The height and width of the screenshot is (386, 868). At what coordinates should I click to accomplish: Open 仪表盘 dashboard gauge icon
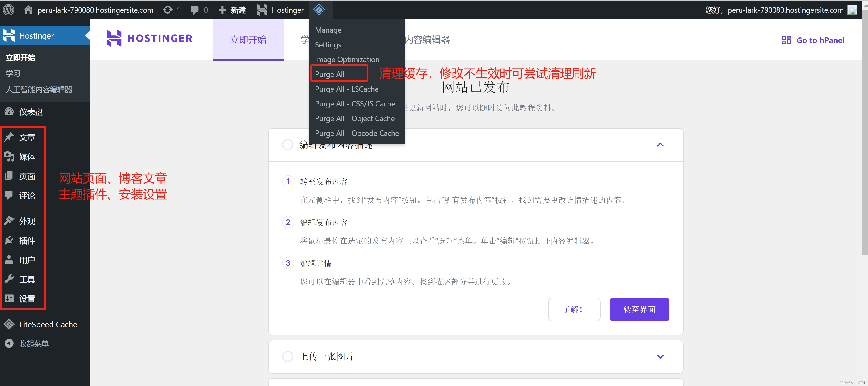click(9, 111)
